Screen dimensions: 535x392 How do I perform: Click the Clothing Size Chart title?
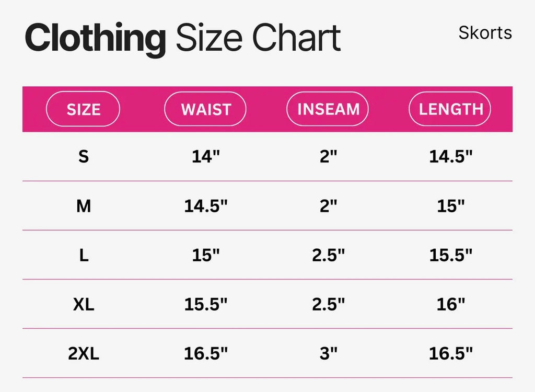coord(183,39)
